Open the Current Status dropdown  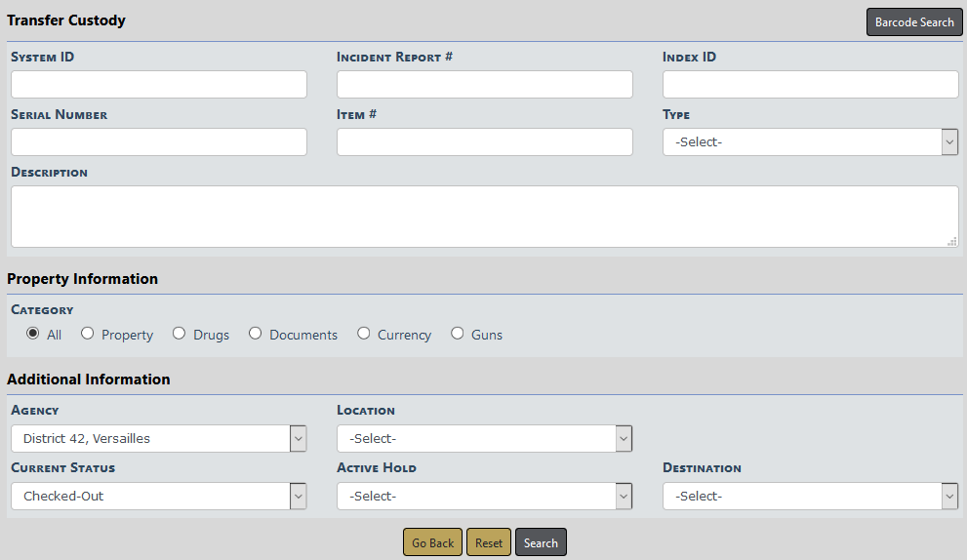pyautogui.click(x=159, y=497)
